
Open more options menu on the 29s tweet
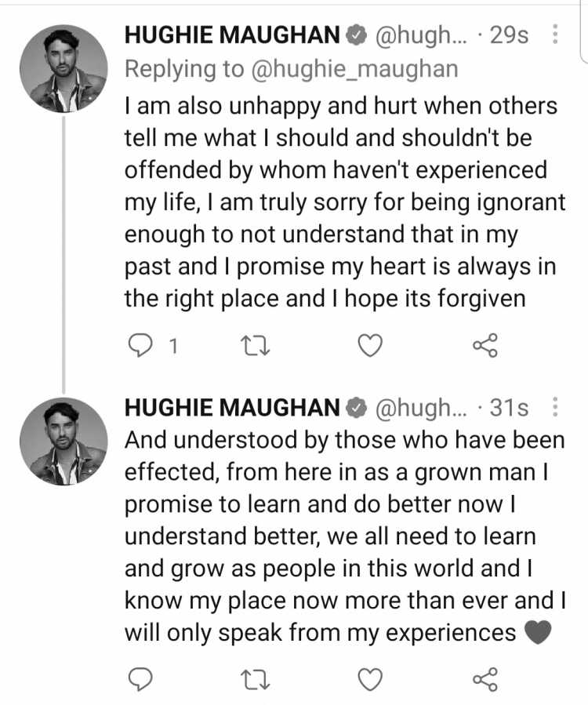pyautogui.click(x=555, y=35)
